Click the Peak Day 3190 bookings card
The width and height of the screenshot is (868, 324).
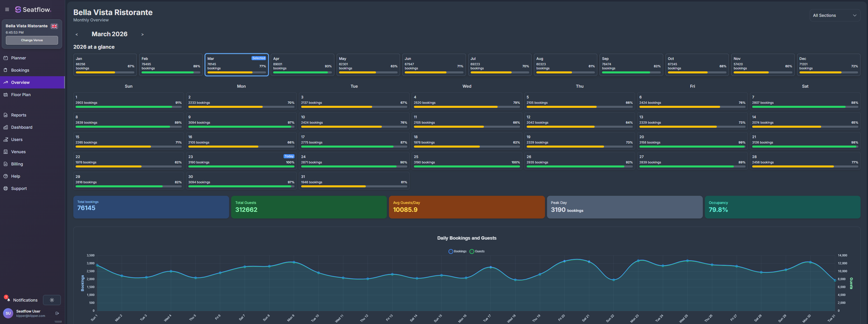pyautogui.click(x=625, y=207)
